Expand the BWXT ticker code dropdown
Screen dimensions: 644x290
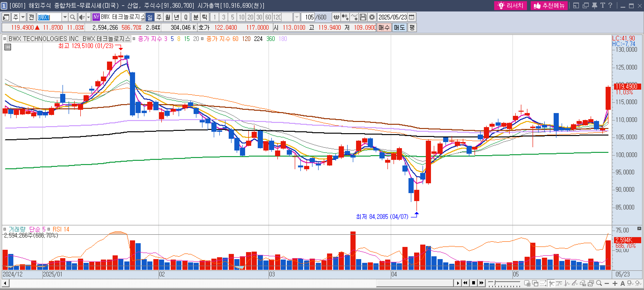[x=65, y=17]
